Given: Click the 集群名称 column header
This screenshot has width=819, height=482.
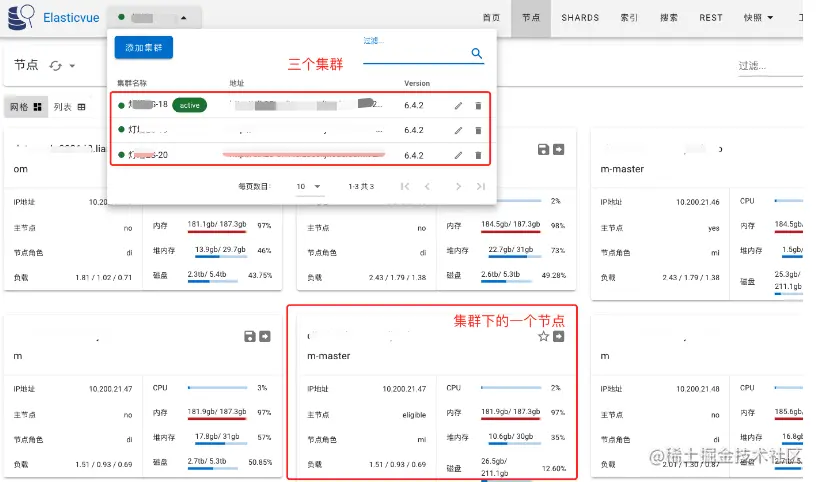Looking at the screenshot, I should (x=132, y=83).
